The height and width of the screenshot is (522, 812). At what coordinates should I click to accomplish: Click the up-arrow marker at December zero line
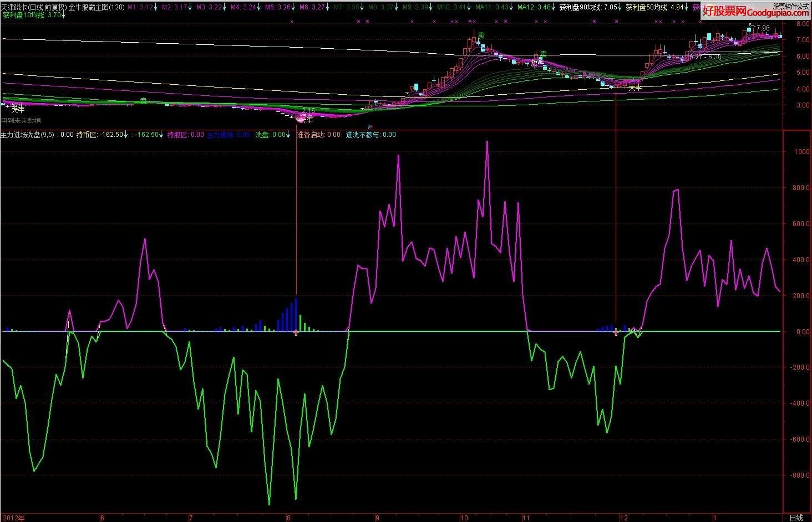(616, 332)
